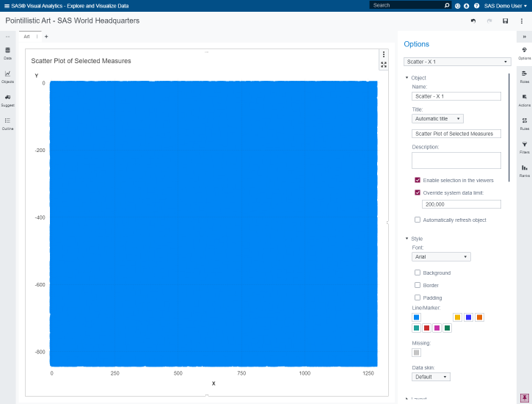Click the pin icon at bottom right

pyautogui.click(x=524, y=398)
